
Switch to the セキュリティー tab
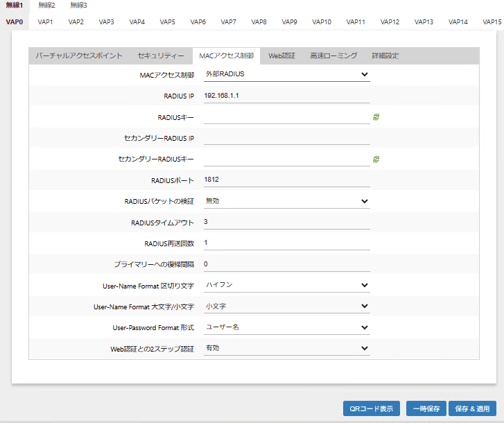pos(161,55)
